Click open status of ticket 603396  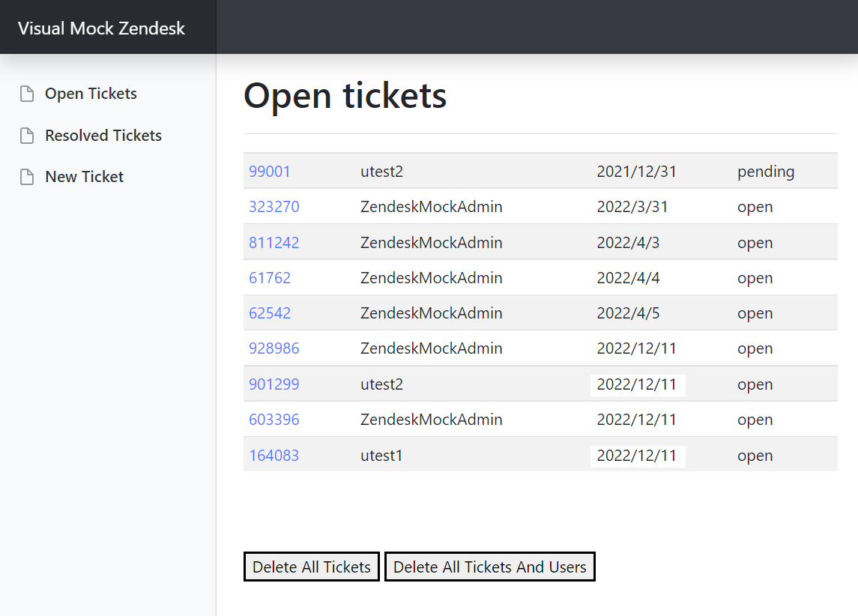pos(755,420)
